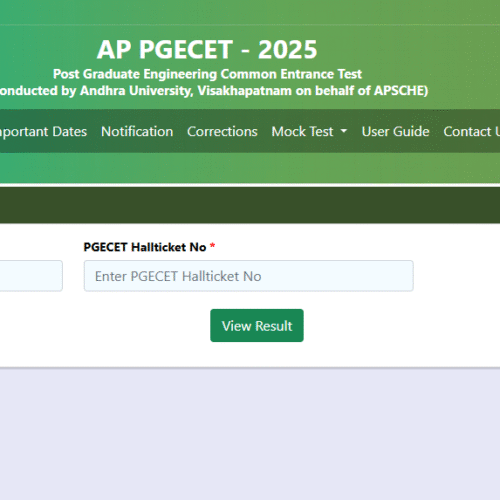
Task: Click the Andhra University, Visakhapatnam text line
Action: pyautogui.click(x=213, y=91)
